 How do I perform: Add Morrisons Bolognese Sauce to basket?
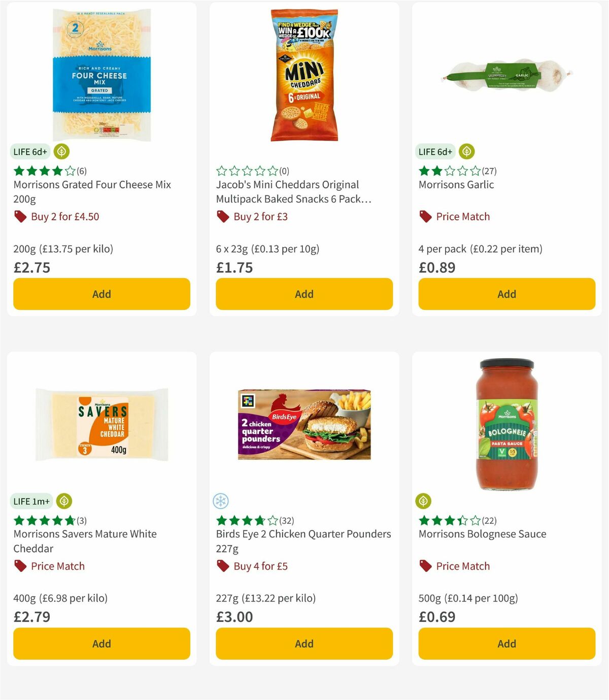pyautogui.click(x=506, y=643)
